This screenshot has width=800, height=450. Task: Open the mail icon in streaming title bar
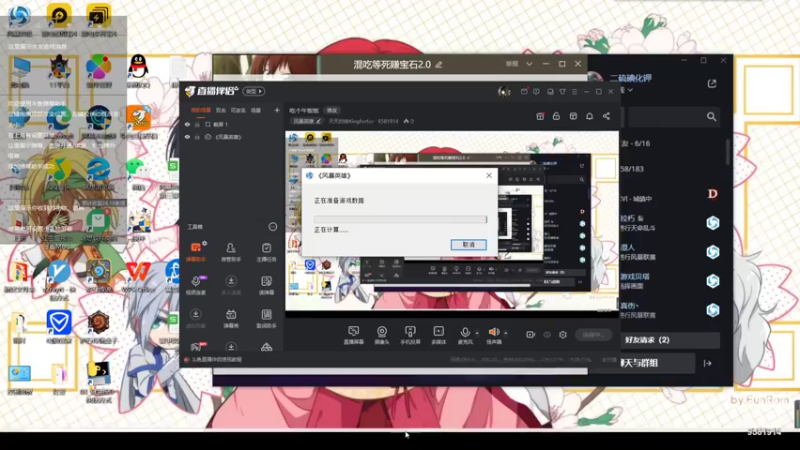524,92
